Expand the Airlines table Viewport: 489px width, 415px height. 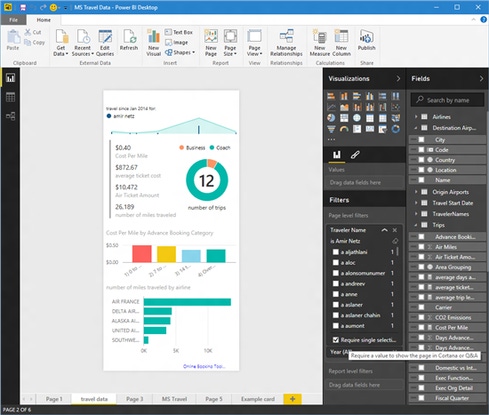pos(416,117)
